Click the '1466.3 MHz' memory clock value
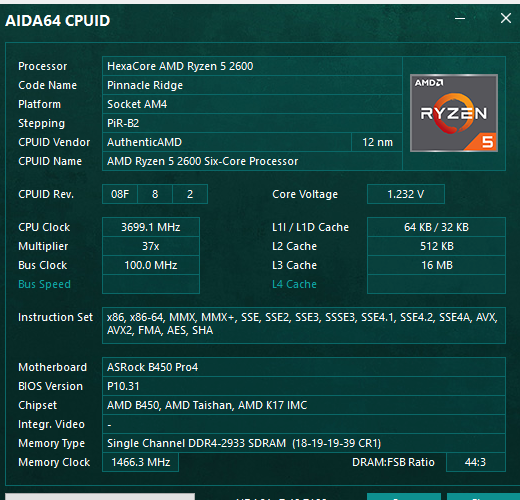Image resolution: width=520 pixels, height=500 pixels. (140, 462)
